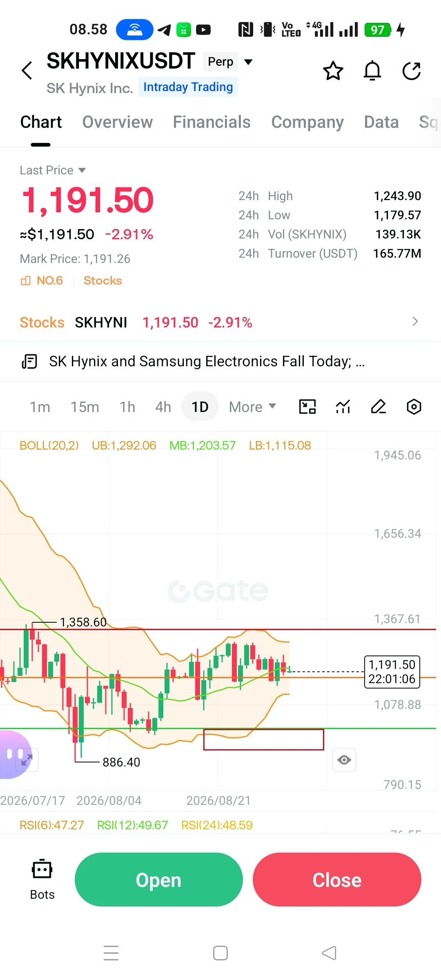Open chart settings hexagon icon
Viewport: 441px width, 980px height.
pyautogui.click(x=414, y=407)
